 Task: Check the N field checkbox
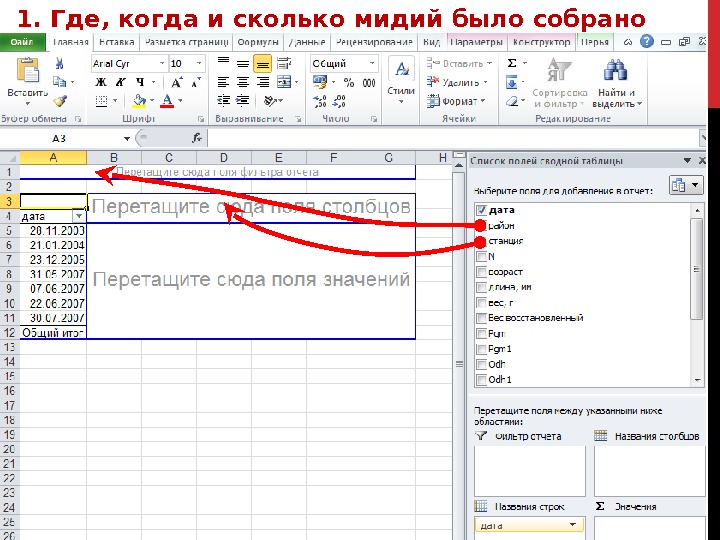(481, 256)
